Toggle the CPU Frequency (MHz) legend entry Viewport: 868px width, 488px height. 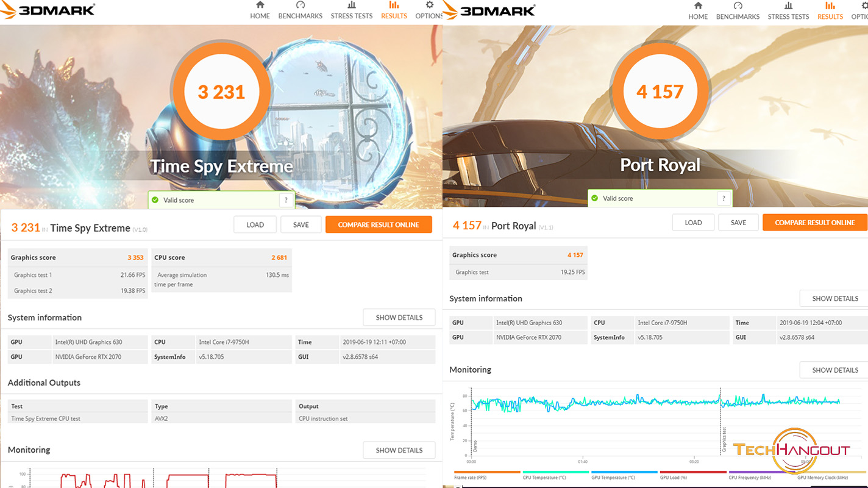[x=761, y=476]
